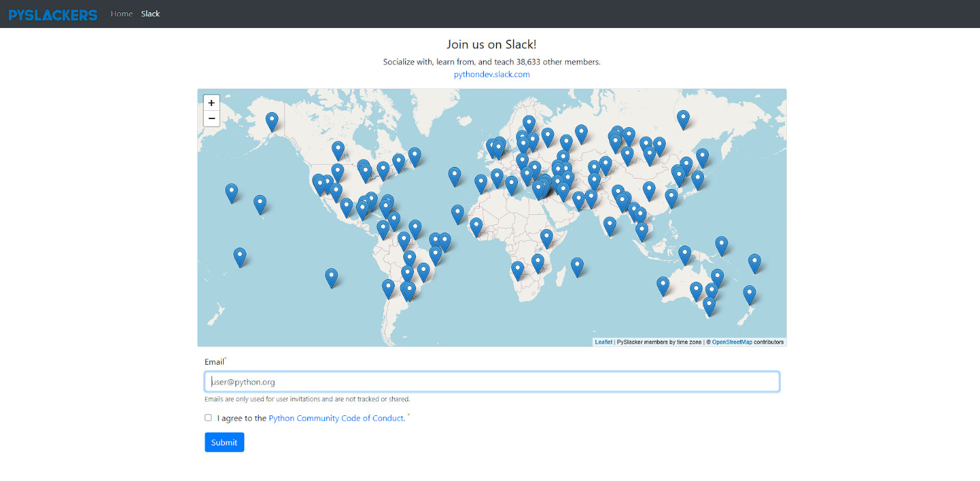Click the Submit button

point(224,442)
